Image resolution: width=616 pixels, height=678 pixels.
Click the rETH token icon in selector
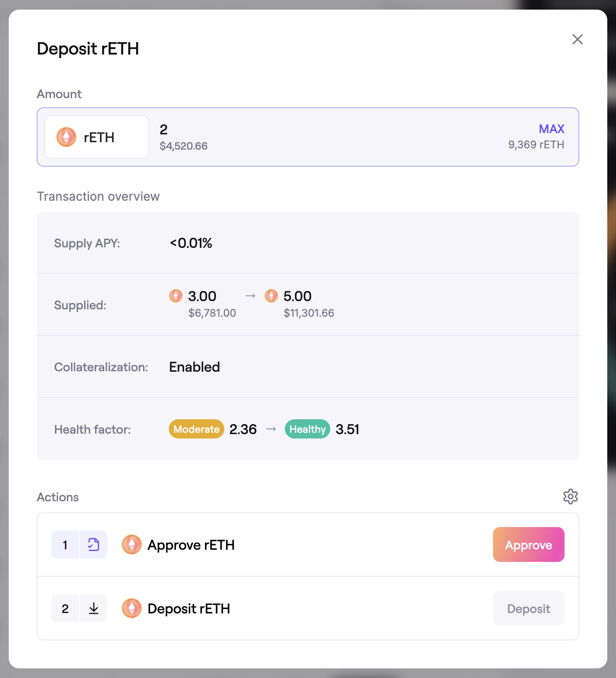(x=66, y=137)
